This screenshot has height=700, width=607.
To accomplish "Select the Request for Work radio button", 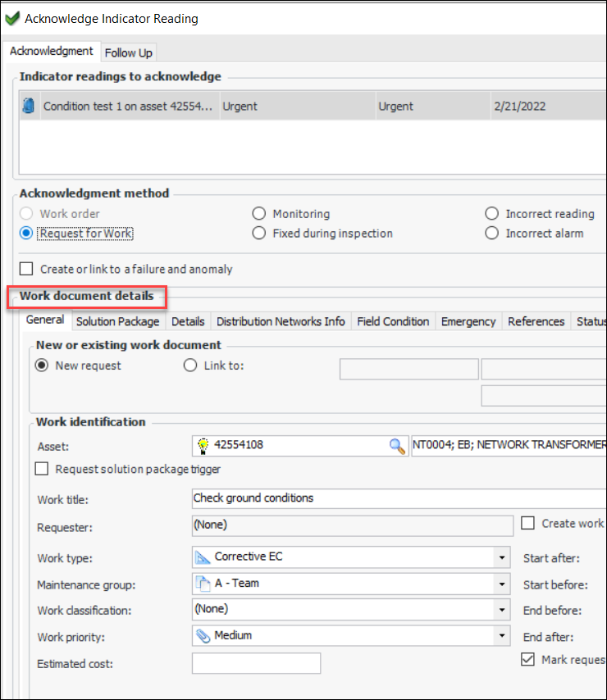I will pos(26,234).
